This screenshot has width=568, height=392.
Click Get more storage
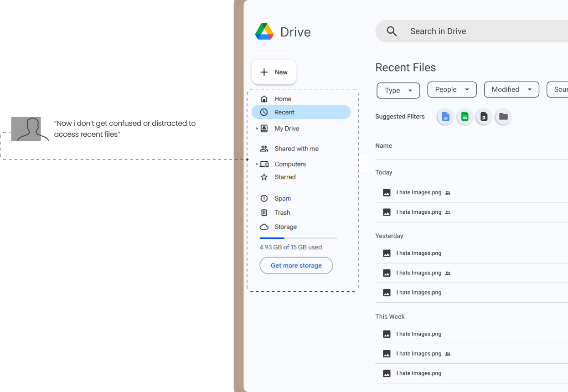(x=296, y=265)
